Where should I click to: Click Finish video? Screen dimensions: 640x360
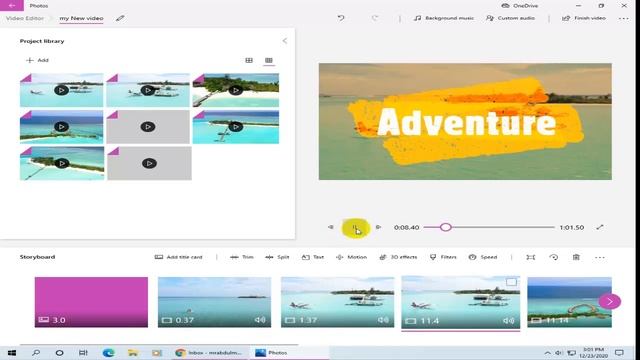pos(584,18)
